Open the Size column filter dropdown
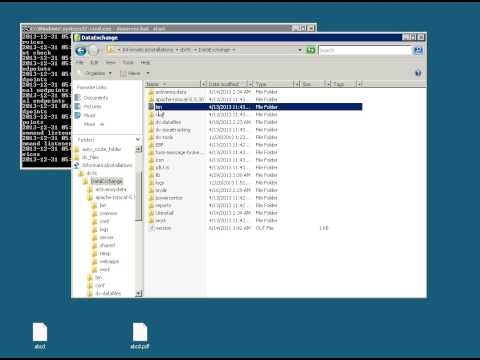This screenshot has height=360, width=480. pyautogui.click(x=328, y=84)
